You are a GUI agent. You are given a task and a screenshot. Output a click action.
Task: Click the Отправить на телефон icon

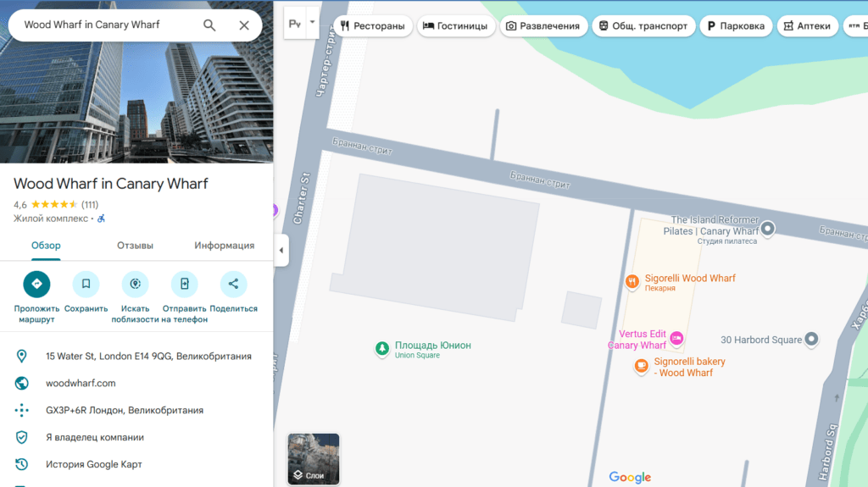pos(184,284)
